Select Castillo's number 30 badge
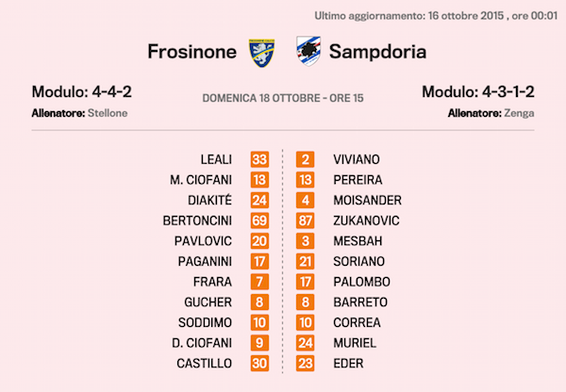This screenshot has width=566, height=392. coord(260,363)
